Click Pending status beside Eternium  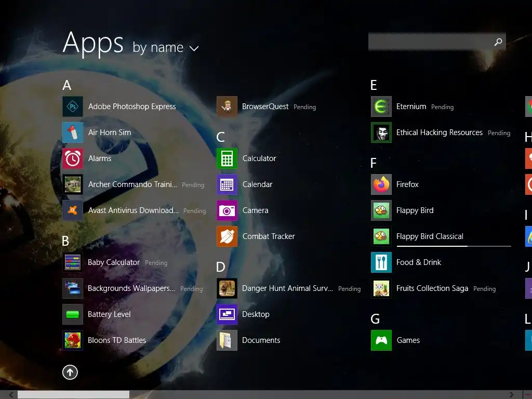point(443,107)
